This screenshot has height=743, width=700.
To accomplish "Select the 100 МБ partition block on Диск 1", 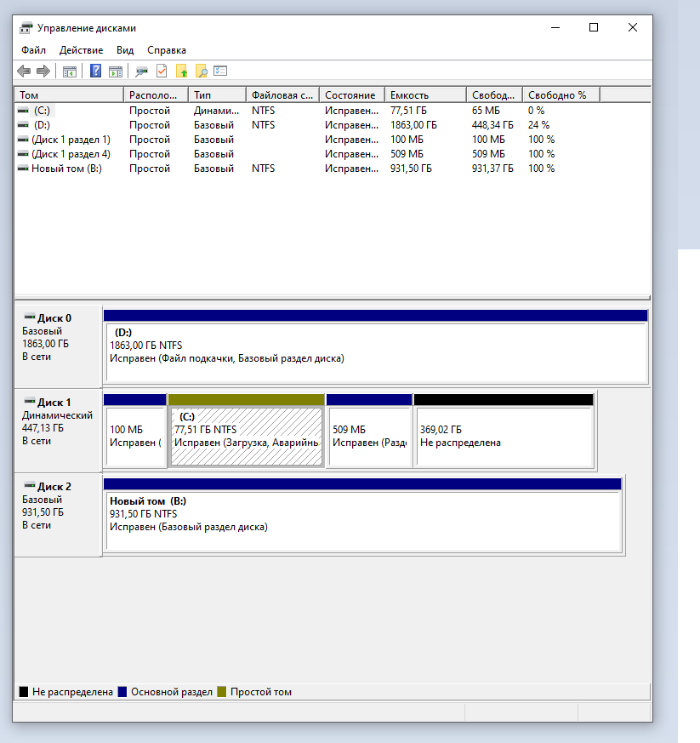I will pyautogui.click(x=135, y=431).
